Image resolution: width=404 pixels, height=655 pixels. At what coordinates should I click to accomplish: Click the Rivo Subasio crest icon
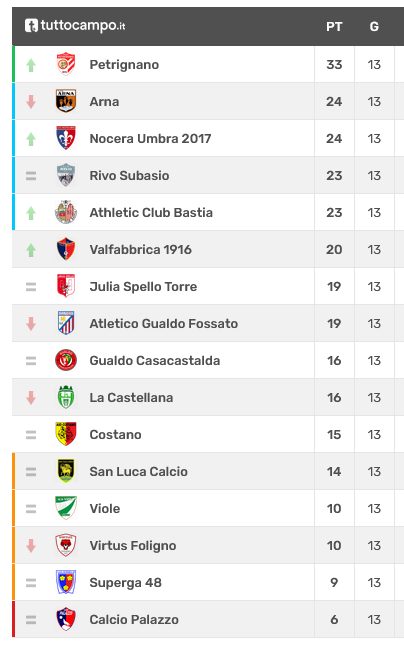(66, 175)
